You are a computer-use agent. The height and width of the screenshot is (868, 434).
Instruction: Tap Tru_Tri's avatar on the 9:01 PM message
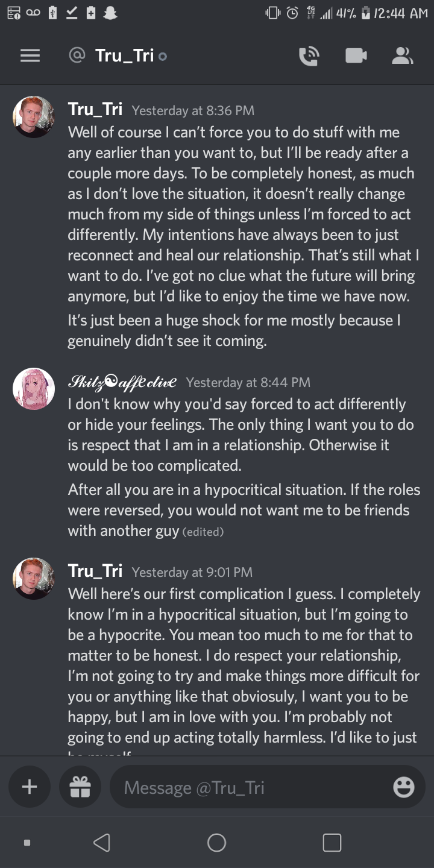(x=34, y=579)
